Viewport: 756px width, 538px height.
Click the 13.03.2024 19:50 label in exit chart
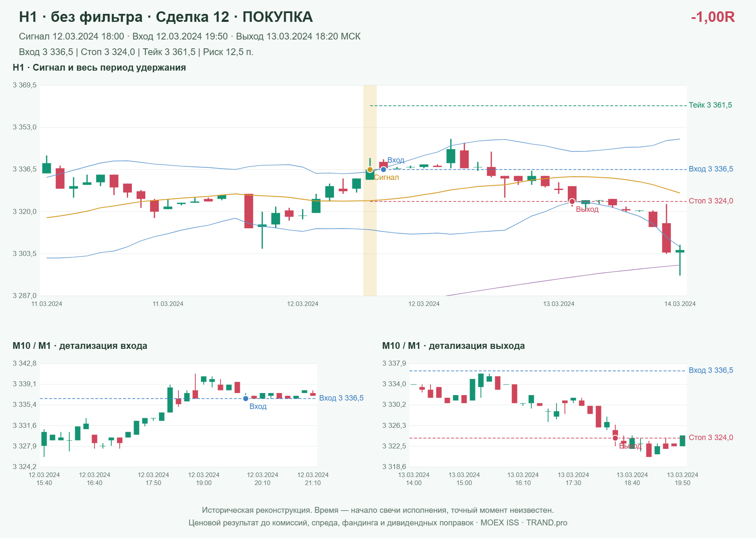click(682, 479)
